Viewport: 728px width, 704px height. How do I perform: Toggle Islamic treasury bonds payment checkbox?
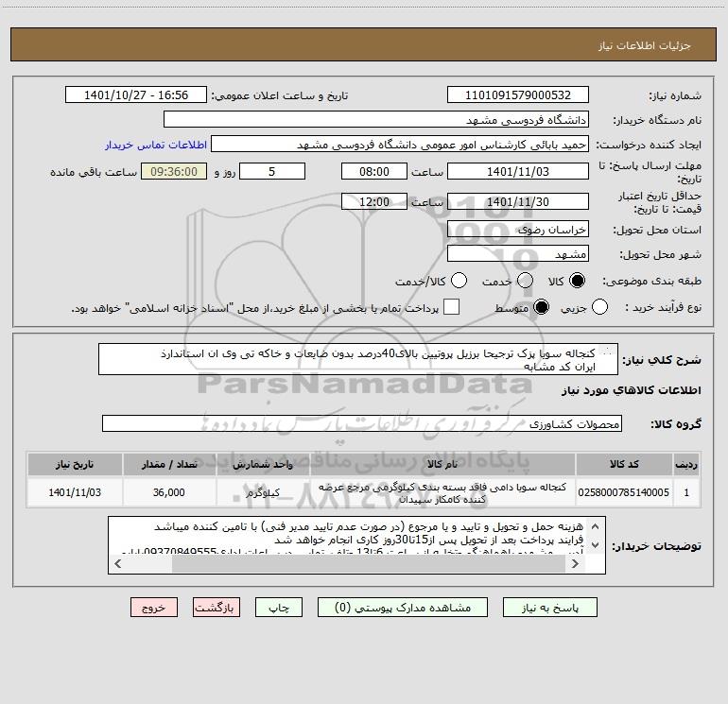point(451,307)
